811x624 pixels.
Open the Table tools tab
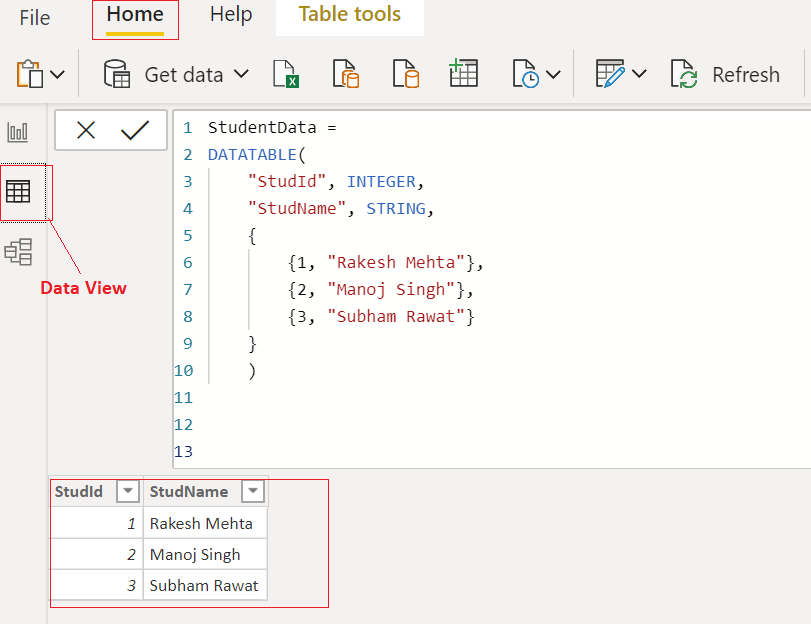[x=350, y=14]
